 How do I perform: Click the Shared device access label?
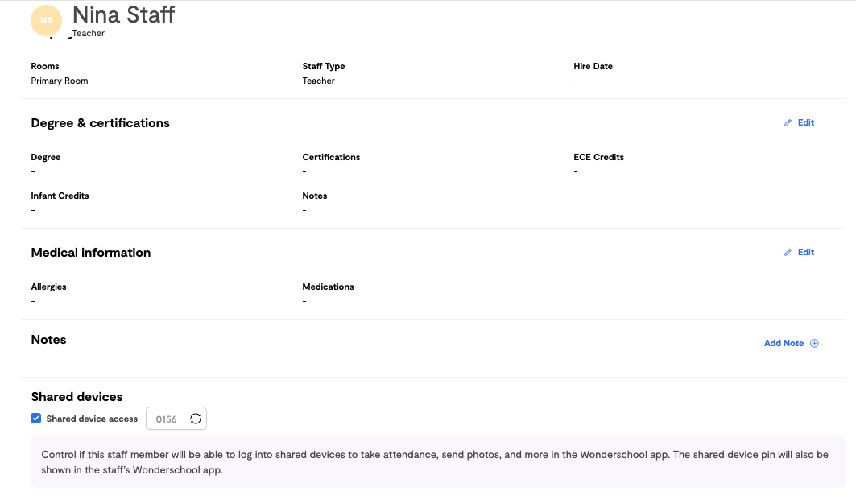pos(92,419)
